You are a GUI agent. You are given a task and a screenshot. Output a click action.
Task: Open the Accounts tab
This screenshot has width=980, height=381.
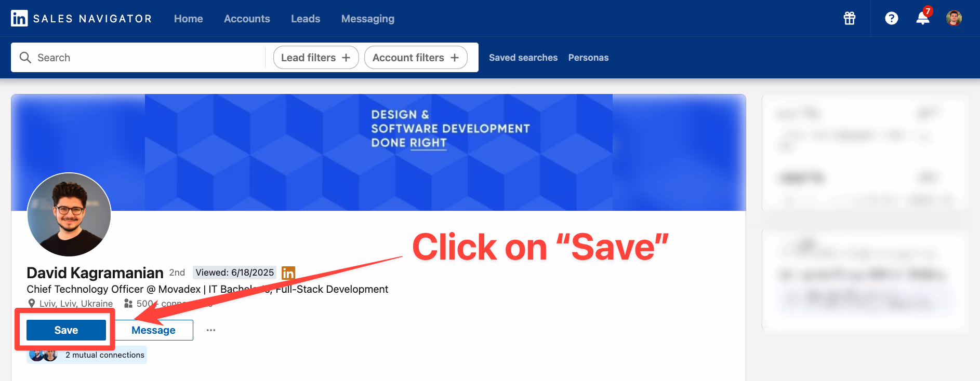click(x=247, y=19)
